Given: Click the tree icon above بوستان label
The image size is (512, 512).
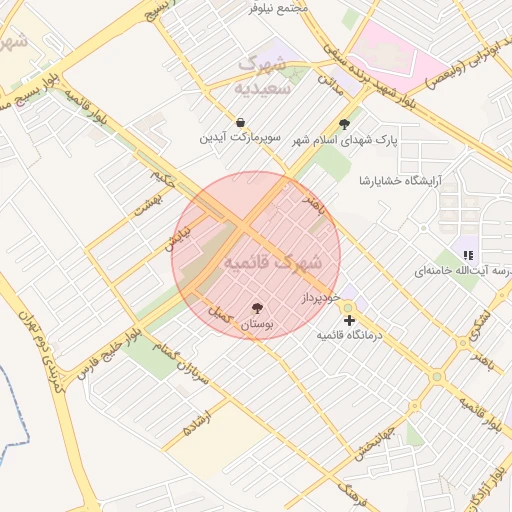Looking at the screenshot, I should point(257,308).
